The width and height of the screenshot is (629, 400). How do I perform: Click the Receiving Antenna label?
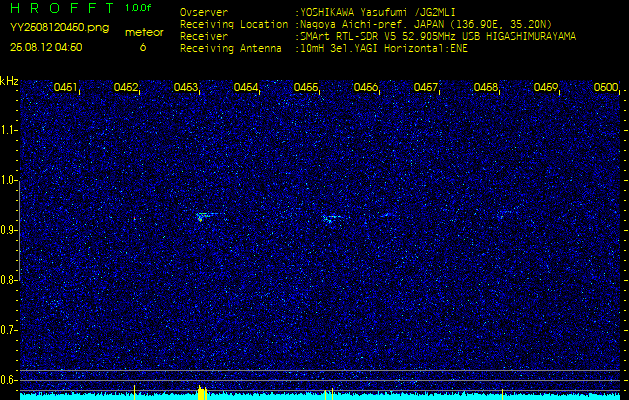(x=231, y=49)
